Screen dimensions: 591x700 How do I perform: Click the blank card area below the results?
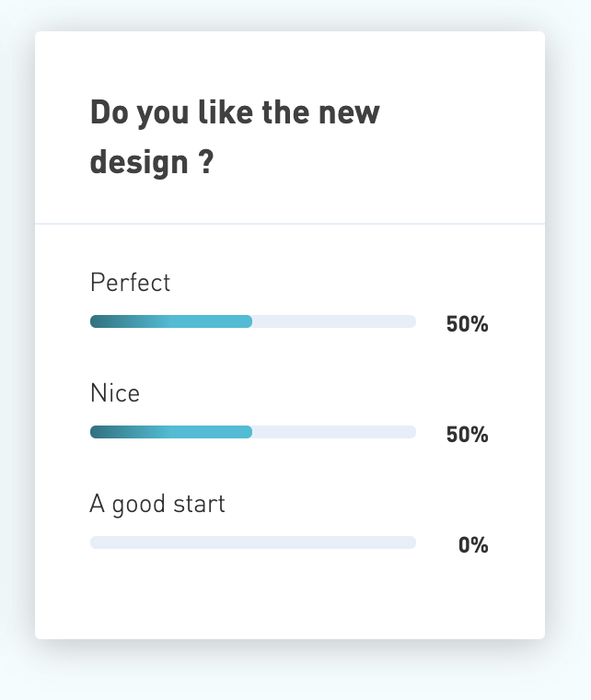290,598
